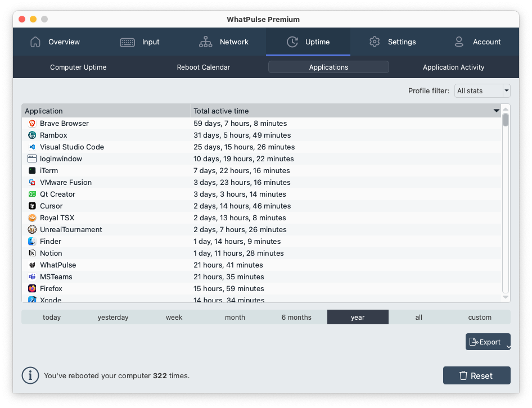Click the Rambox app icon
532x408 pixels.
pyautogui.click(x=32, y=135)
